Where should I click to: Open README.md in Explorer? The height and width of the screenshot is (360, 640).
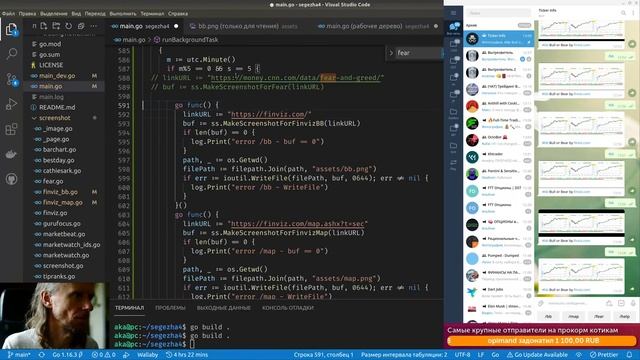[x=57, y=107]
